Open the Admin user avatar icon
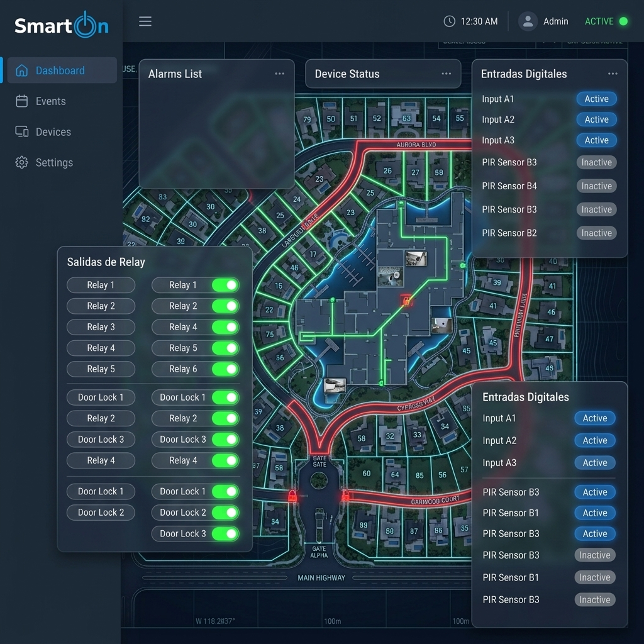 (x=528, y=21)
